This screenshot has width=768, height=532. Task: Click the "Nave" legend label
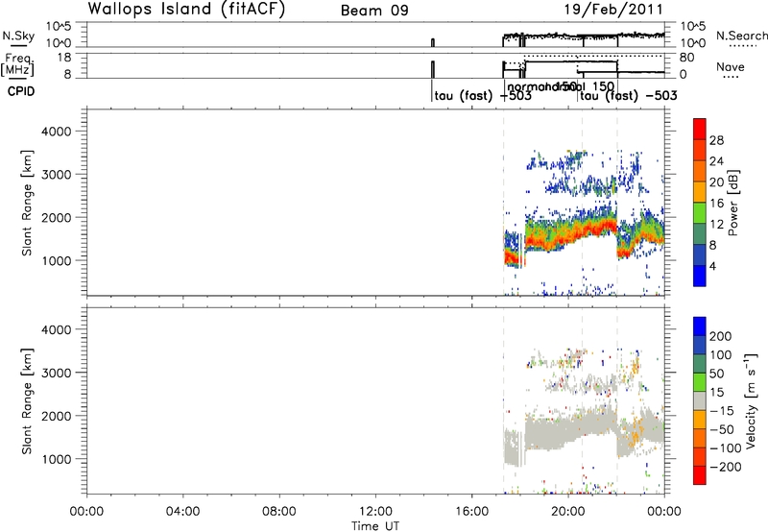(x=731, y=67)
